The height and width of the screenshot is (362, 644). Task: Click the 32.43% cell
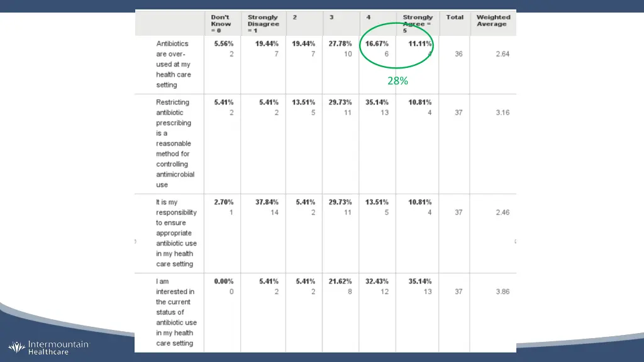377,281
